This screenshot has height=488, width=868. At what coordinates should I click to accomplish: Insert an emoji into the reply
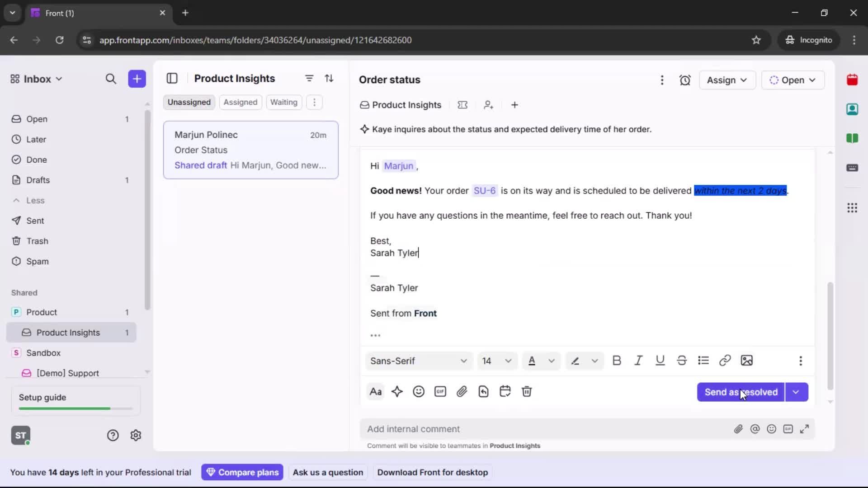pos(418,391)
